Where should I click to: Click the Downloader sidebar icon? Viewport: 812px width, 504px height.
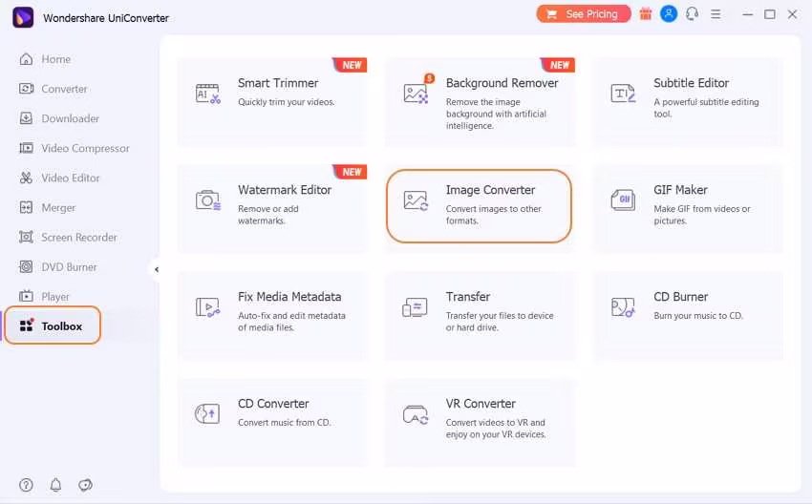point(26,118)
